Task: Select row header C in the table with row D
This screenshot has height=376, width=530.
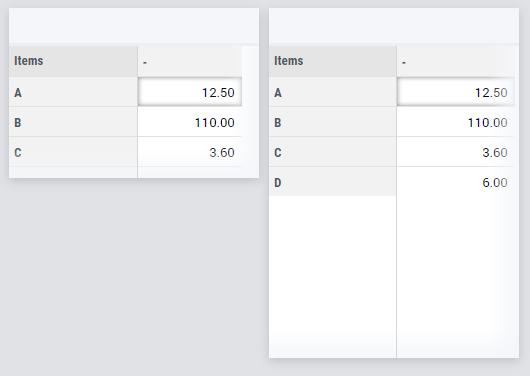Action: [x=333, y=152]
